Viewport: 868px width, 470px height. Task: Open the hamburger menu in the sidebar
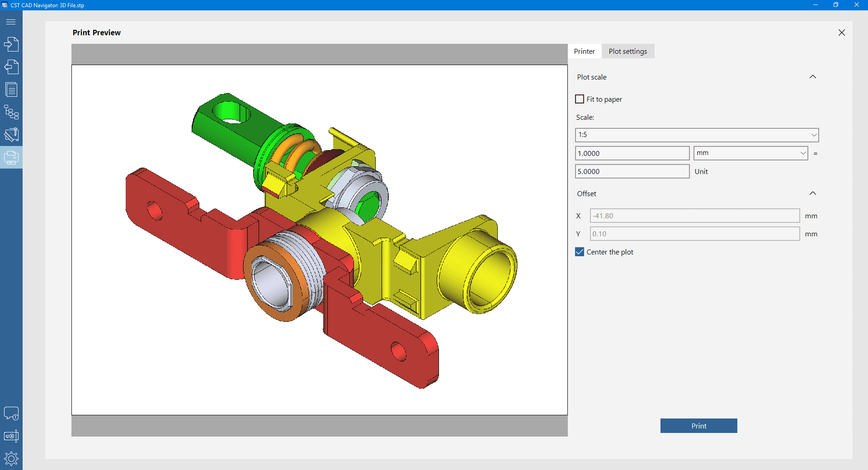click(11, 22)
